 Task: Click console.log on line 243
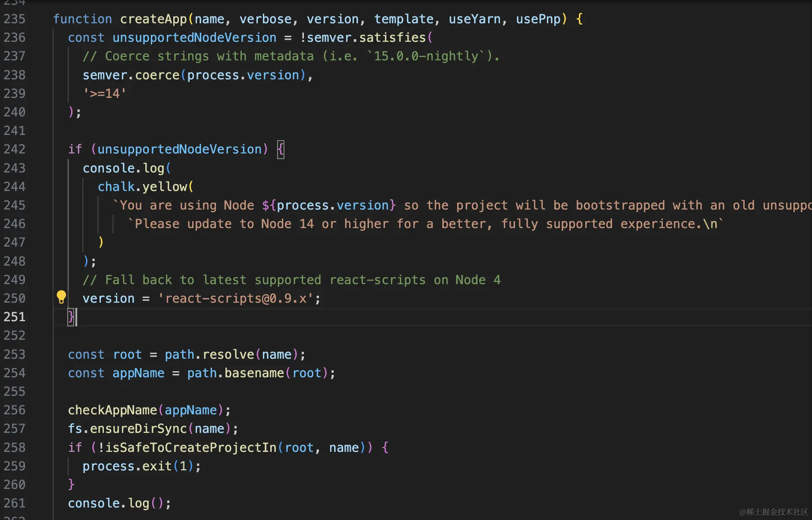124,168
